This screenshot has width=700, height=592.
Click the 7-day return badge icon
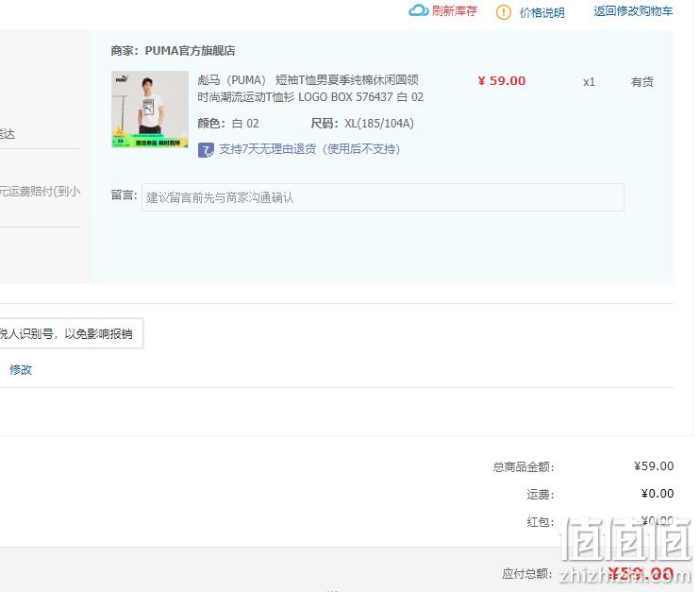206,150
